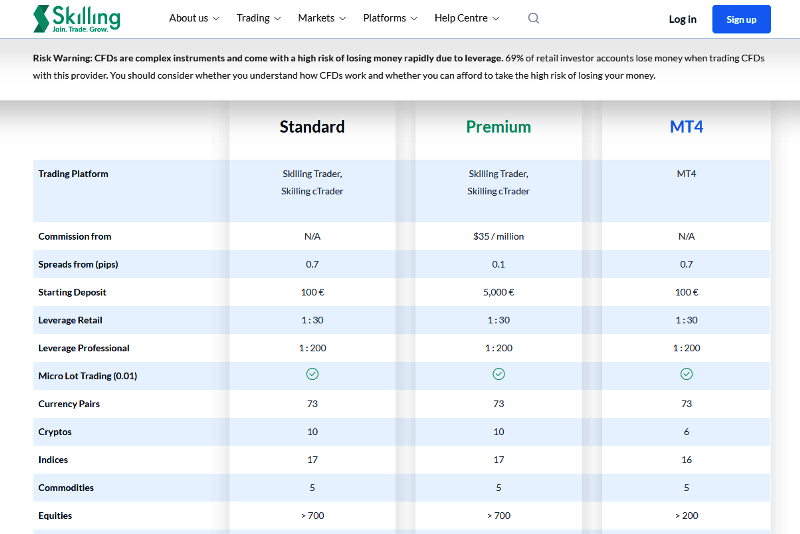
Task: Open the search magnifier icon
Action: [x=533, y=18]
